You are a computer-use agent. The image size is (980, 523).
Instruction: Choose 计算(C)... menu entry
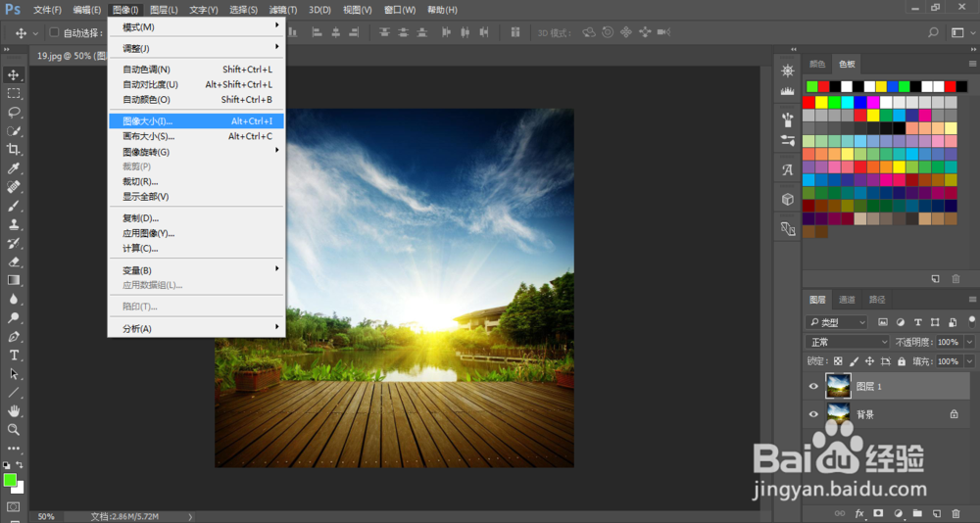pyautogui.click(x=196, y=248)
